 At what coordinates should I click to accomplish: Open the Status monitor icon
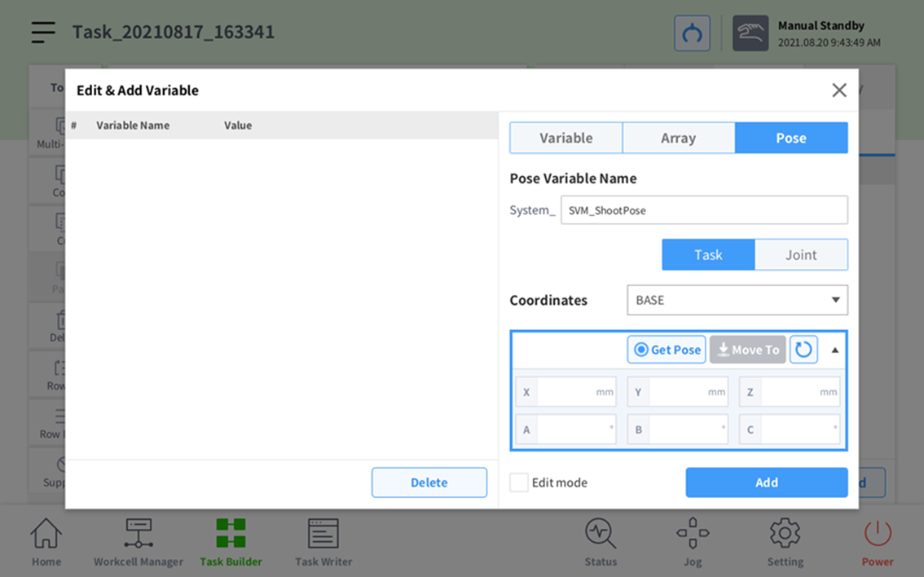pos(601,542)
